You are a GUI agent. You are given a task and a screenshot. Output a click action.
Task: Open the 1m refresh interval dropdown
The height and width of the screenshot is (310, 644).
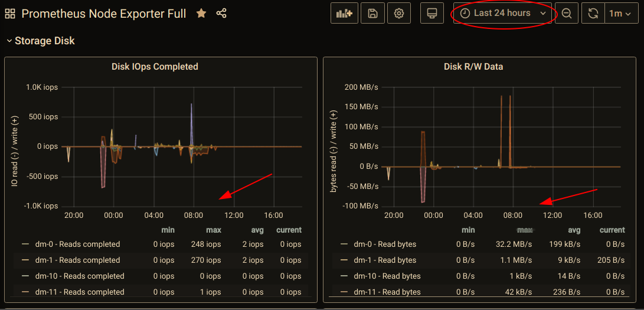pyautogui.click(x=620, y=14)
